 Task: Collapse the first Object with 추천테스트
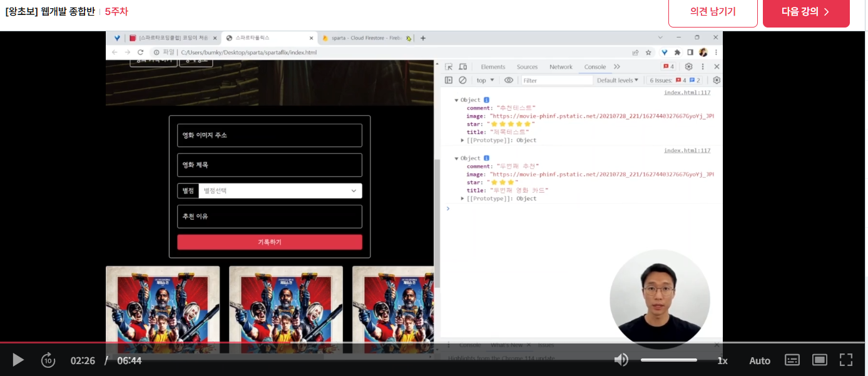click(x=457, y=100)
